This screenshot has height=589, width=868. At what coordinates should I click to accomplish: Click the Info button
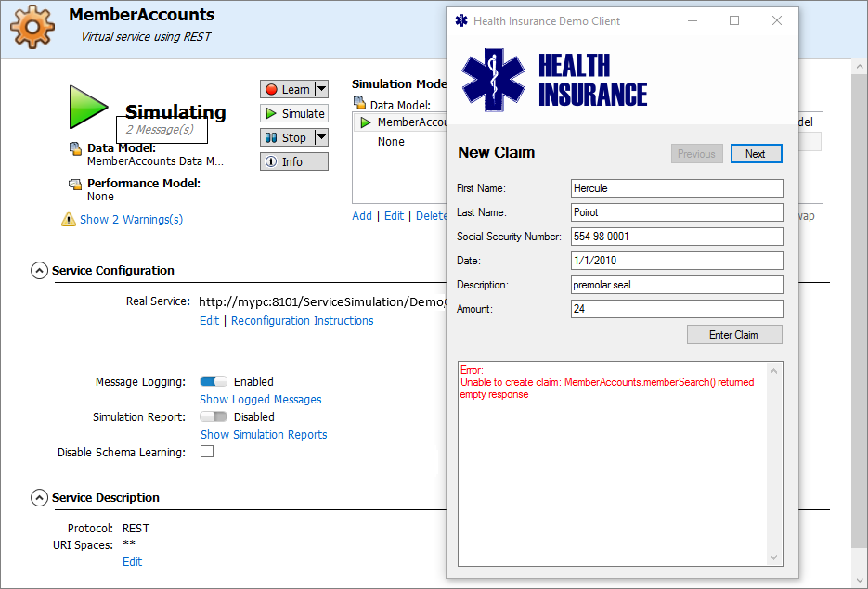(x=293, y=161)
